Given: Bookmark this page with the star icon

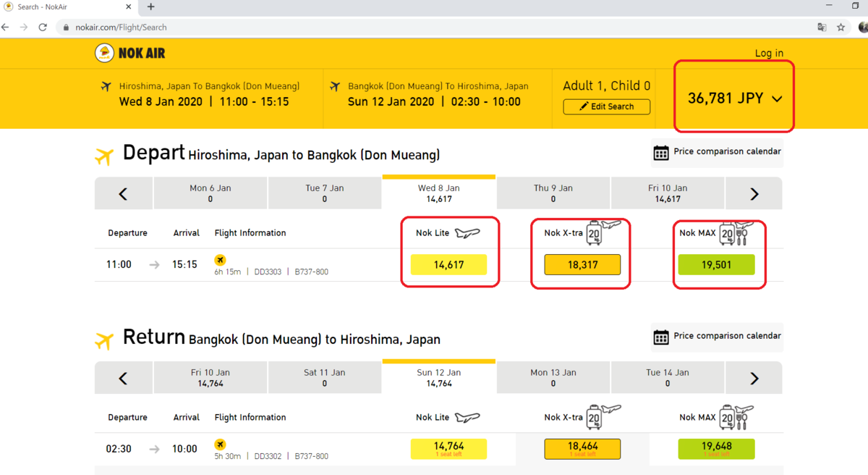Looking at the screenshot, I should coord(841,28).
